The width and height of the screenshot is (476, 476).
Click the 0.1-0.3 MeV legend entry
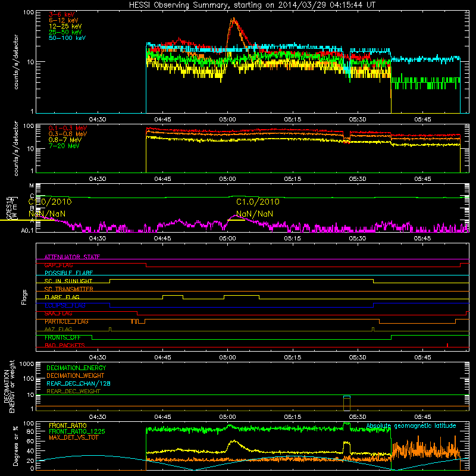tap(68, 128)
